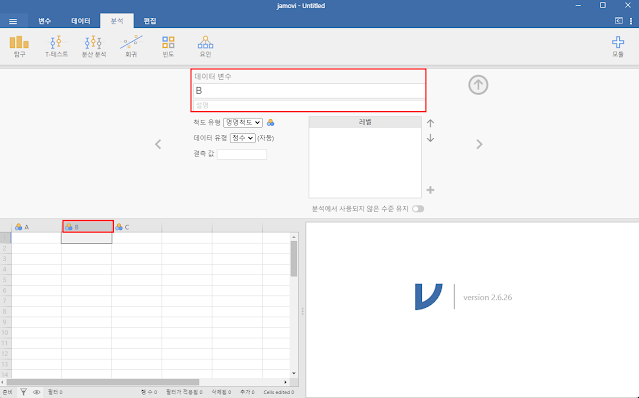Toggle the eye icon in status bar
Screen dimensions: 639x398
pos(37,392)
